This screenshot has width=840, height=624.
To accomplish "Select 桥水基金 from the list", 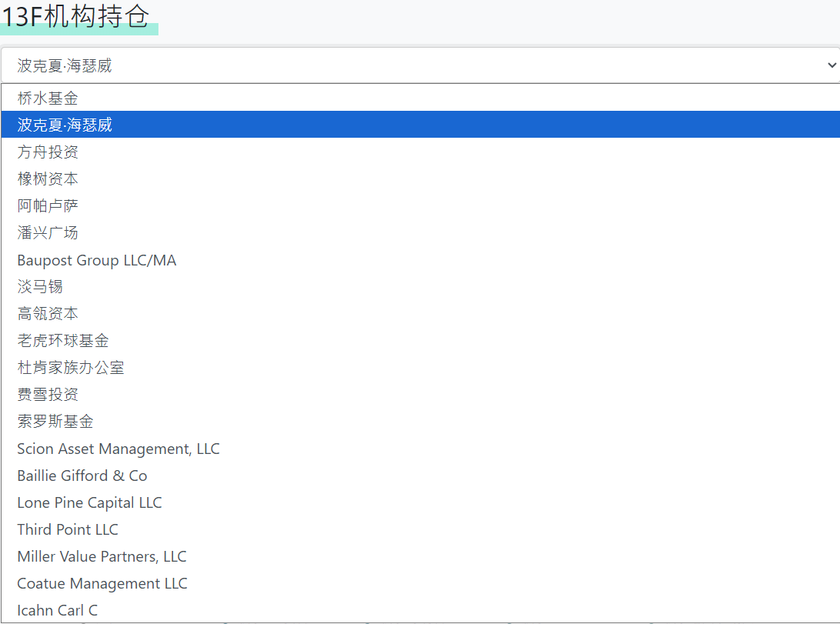I will (48, 98).
